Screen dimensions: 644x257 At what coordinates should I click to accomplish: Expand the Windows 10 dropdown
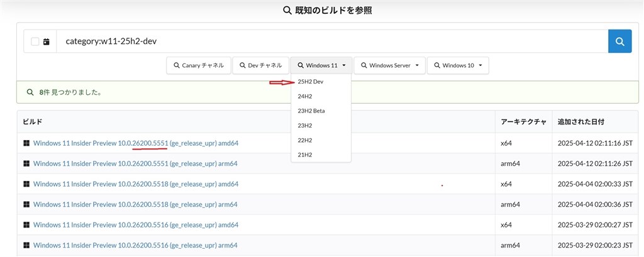click(458, 65)
